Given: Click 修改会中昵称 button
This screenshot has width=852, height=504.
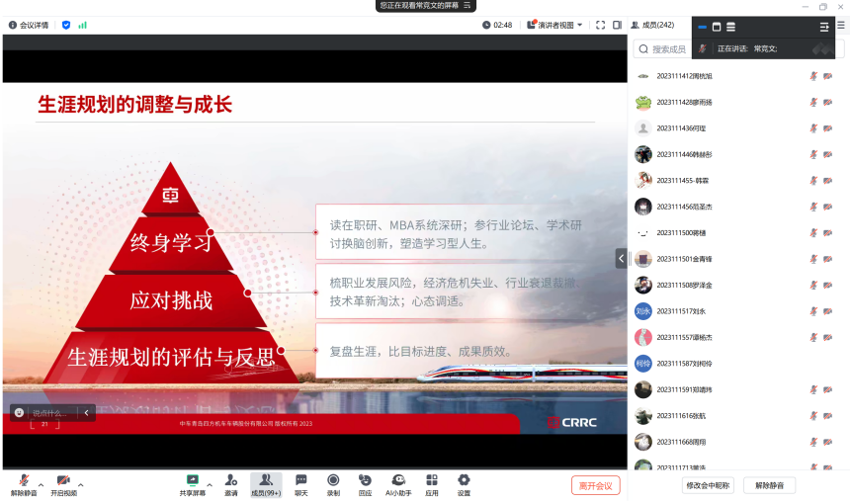Looking at the screenshot, I should coord(708,485).
